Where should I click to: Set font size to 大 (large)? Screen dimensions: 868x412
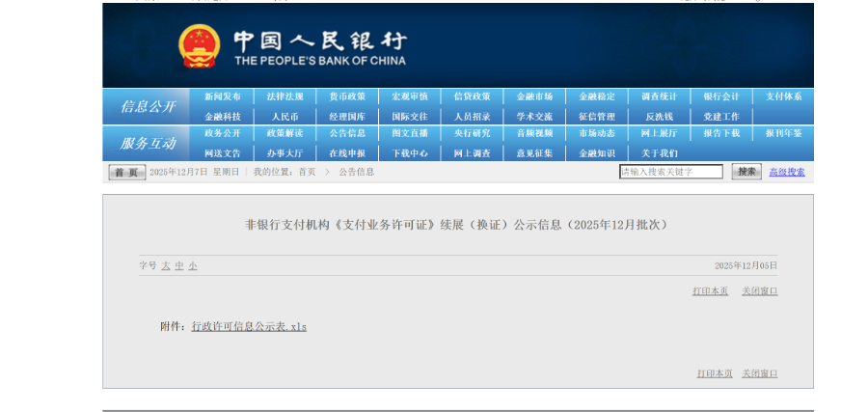pyautogui.click(x=166, y=265)
